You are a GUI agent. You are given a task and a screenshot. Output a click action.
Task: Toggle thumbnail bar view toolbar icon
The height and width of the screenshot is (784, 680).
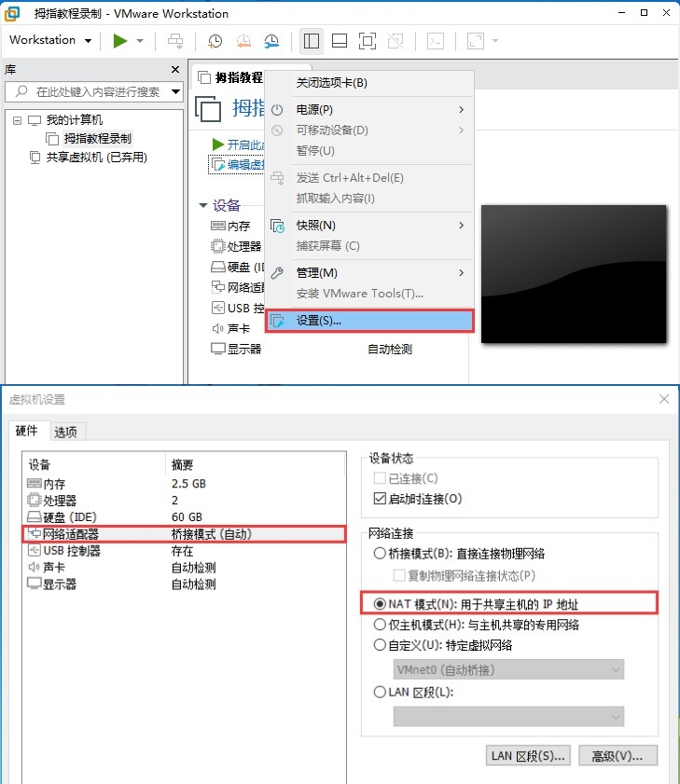pos(340,41)
